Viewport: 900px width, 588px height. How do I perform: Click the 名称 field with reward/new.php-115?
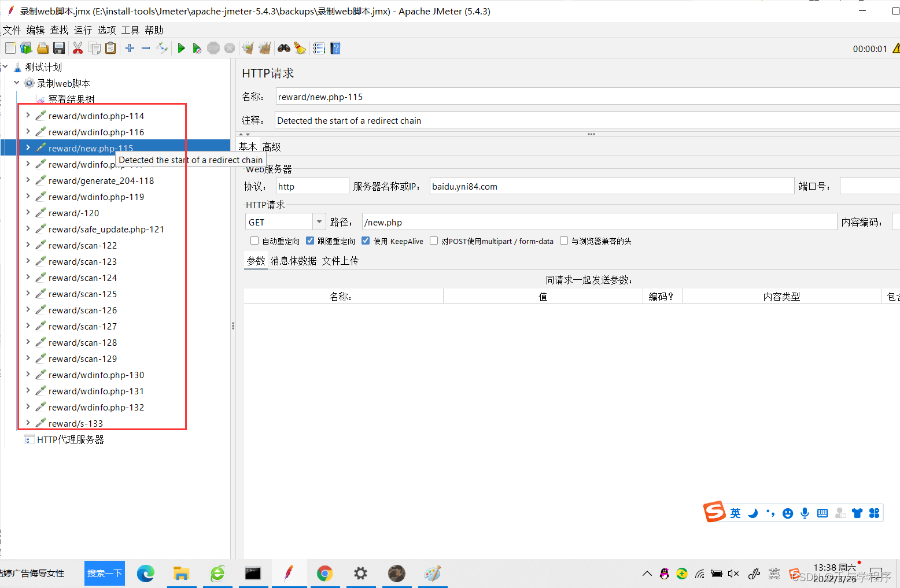coord(588,97)
